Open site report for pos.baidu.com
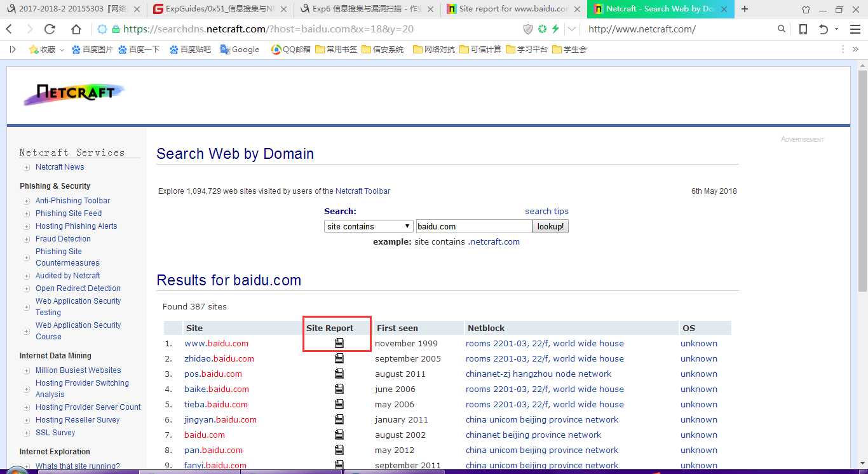The image size is (868, 474). 339,374
